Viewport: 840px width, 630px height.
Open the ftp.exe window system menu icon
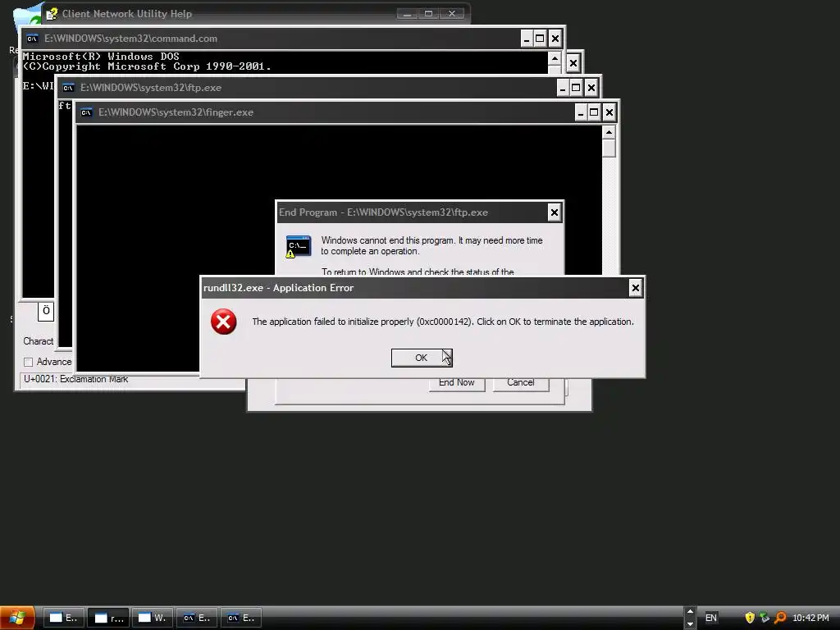[68, 88]
